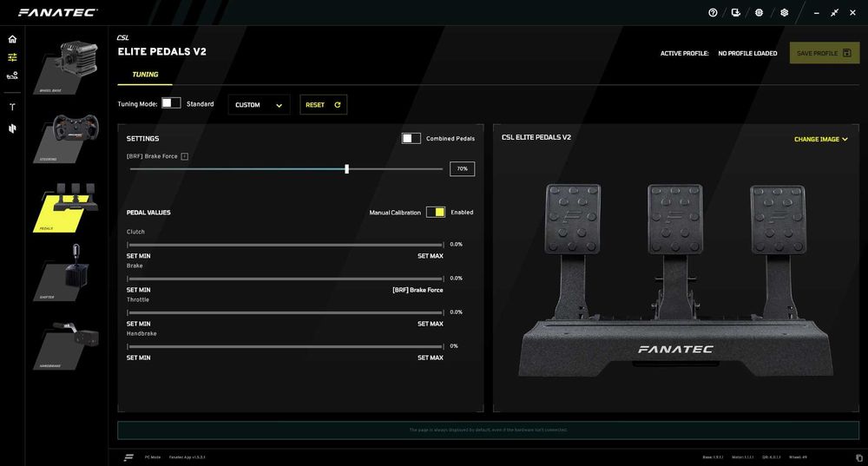Image resolution: width=868 pixels, height=466 pixels.
Task: Open the firmware download icon
Action: click(736, 12)
